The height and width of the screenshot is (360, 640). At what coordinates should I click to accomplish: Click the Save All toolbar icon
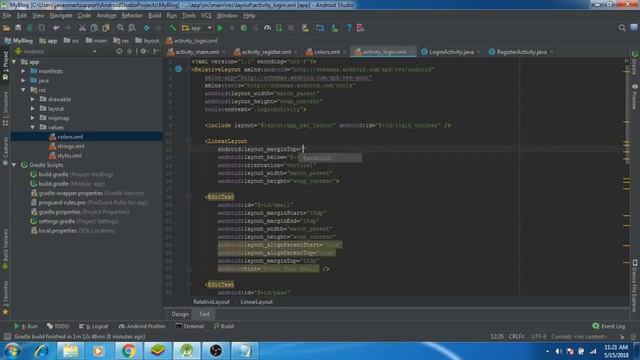18,28
